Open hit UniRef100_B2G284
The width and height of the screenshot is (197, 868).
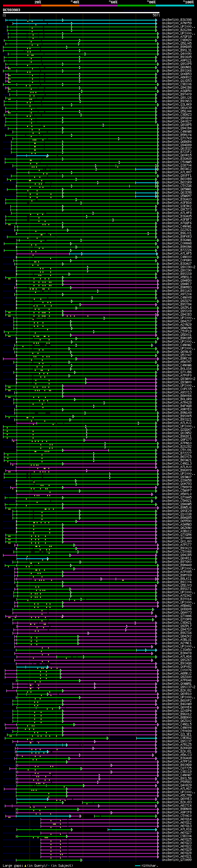pos(177,30)
